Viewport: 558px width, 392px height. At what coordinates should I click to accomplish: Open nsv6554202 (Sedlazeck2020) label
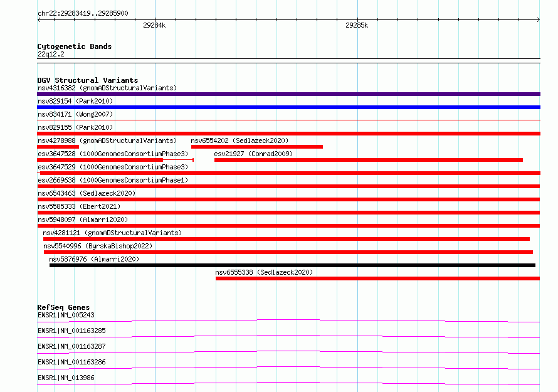[240, 140]
